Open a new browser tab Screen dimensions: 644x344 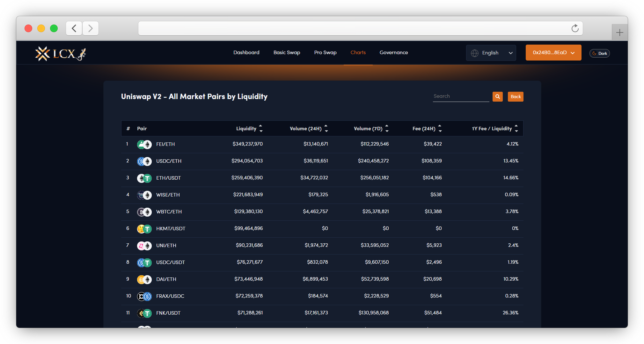[x=619, y=32]
